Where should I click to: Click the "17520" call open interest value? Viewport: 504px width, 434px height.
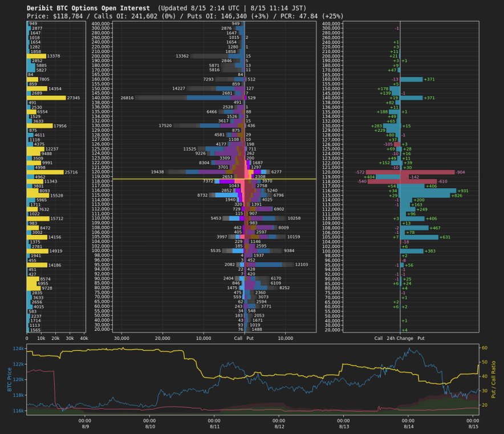point(165,125)
